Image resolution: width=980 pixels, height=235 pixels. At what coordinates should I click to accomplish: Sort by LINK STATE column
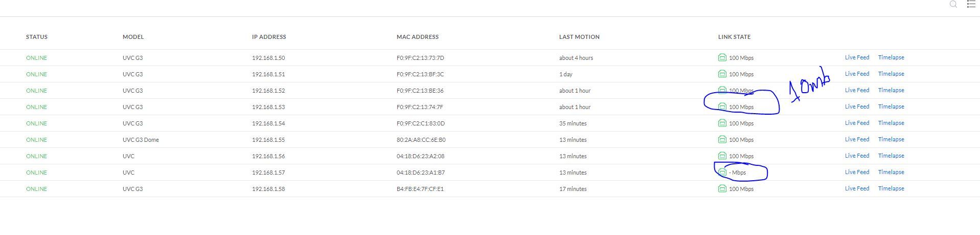(734, 37)
